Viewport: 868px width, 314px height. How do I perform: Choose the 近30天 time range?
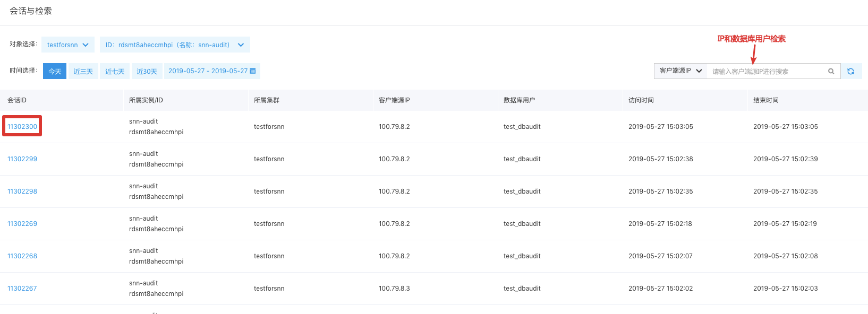(x=147, y=71)
